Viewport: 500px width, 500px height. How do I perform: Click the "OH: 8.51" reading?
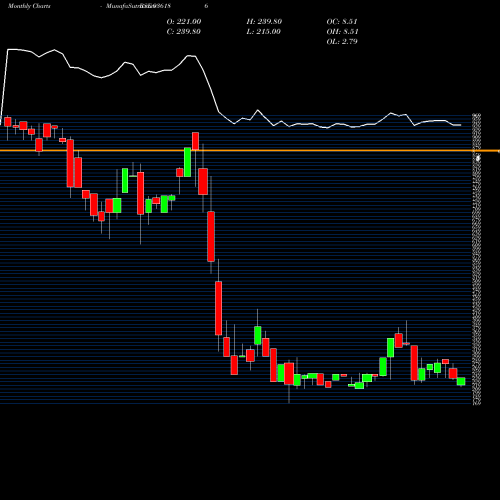(342, 32)
